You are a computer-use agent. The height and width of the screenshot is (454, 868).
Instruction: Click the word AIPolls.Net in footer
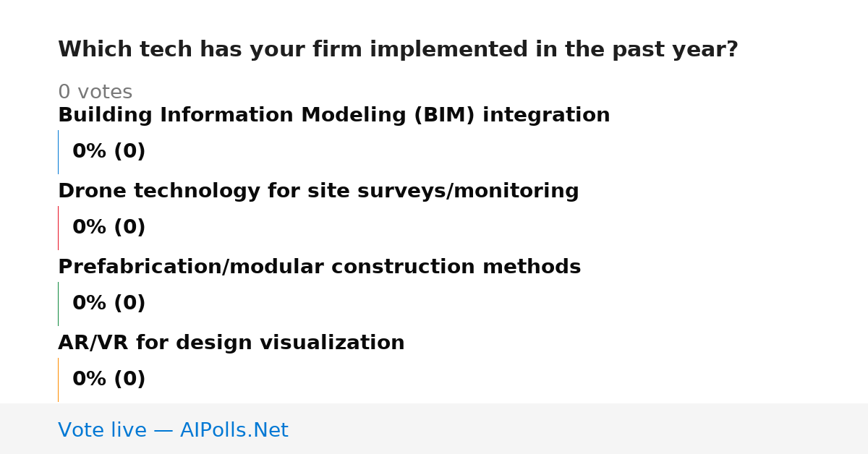[234, 431]
